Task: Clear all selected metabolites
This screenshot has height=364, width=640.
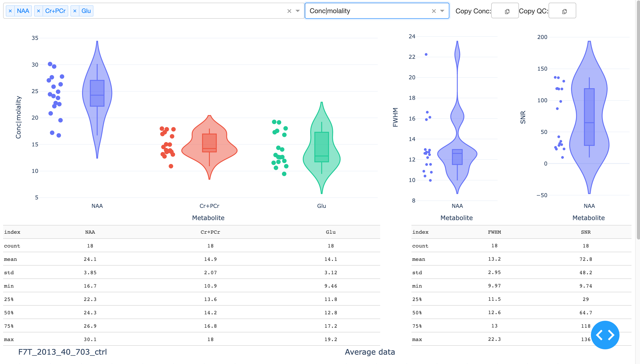Action: (289, 11)
